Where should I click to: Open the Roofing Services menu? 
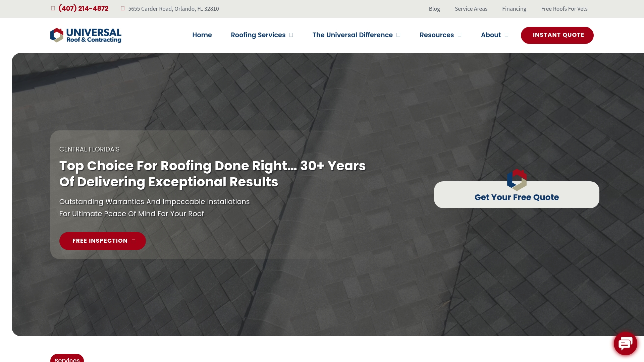(258, 35)
